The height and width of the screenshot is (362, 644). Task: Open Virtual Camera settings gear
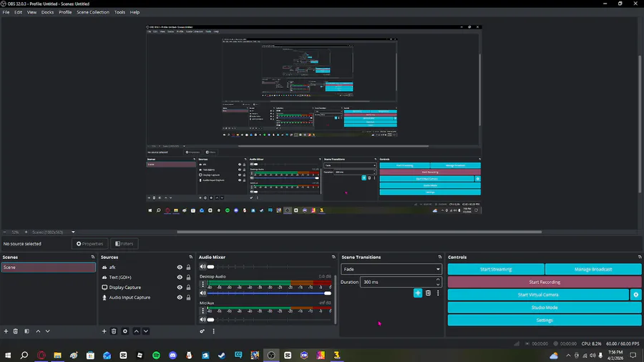(636, 295)
